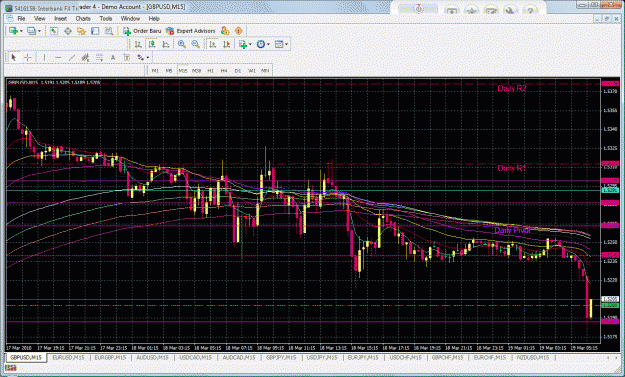Open the Navigator panel icon

[81, 31]
